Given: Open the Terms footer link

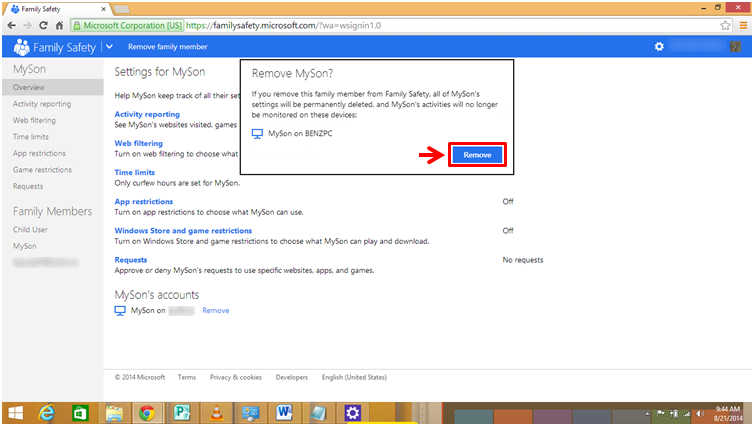Looking at the screenshot, I should pos(187,377).
